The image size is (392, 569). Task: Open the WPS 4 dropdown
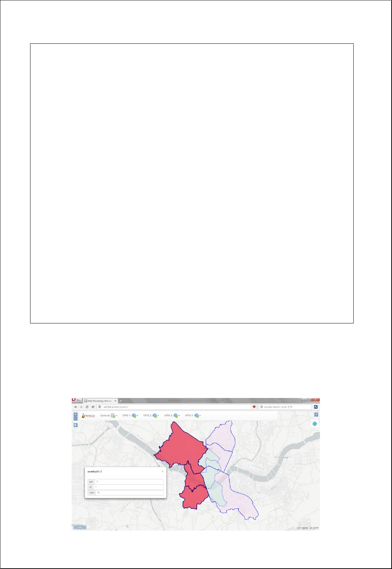click(x=193, y=416)
